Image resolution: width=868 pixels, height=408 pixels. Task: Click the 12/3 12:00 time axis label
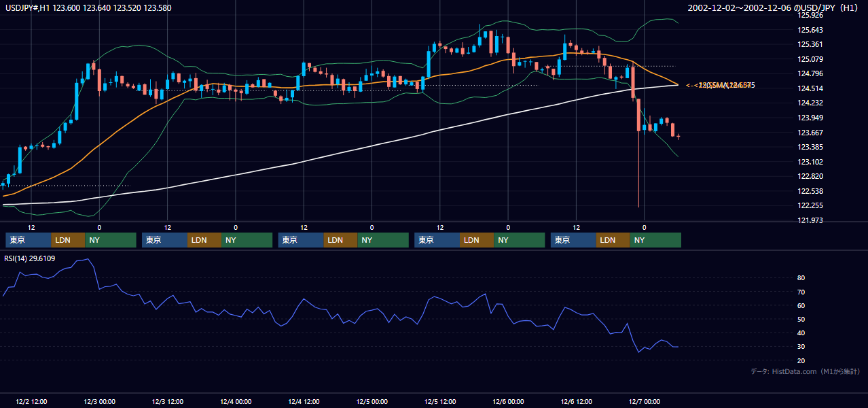tap(168, 402)
